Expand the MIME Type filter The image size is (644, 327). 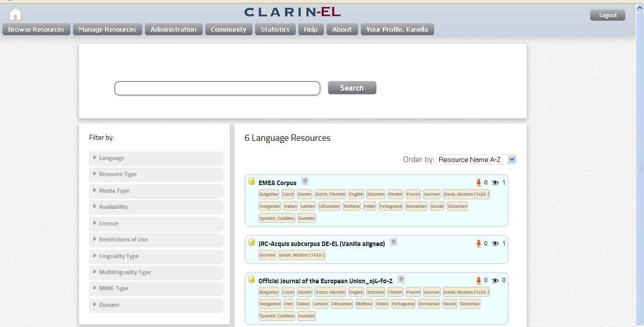(x=156, y=288)
